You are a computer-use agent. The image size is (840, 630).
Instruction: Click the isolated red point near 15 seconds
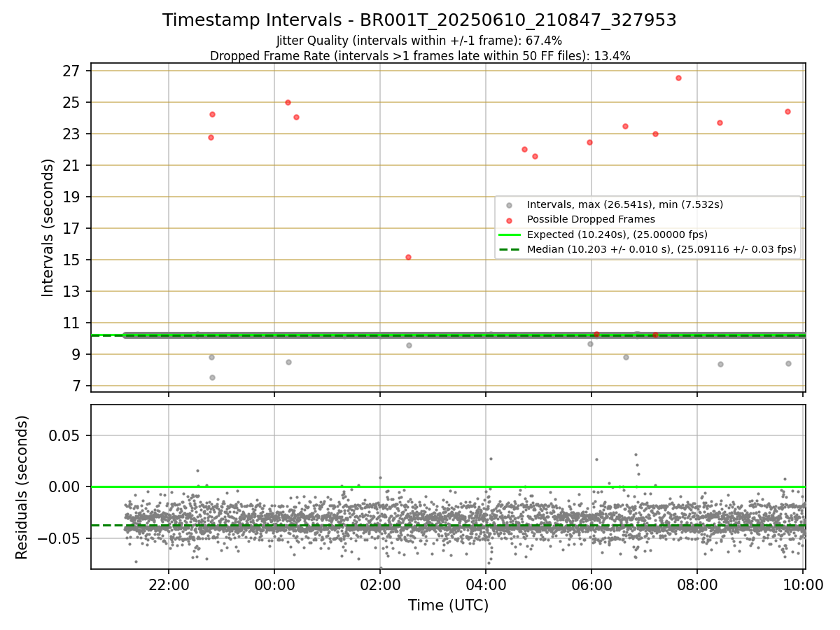click(x=408, y=257)
